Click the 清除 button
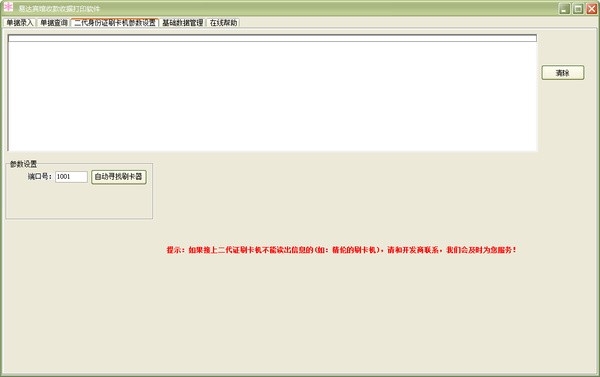Viewport: 600px width, 377px height. [x=562, y=72]
